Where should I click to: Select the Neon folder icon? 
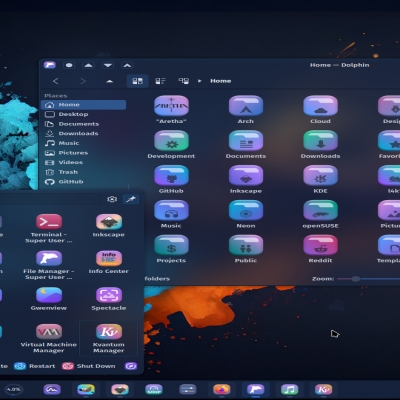tap(246, 210)
